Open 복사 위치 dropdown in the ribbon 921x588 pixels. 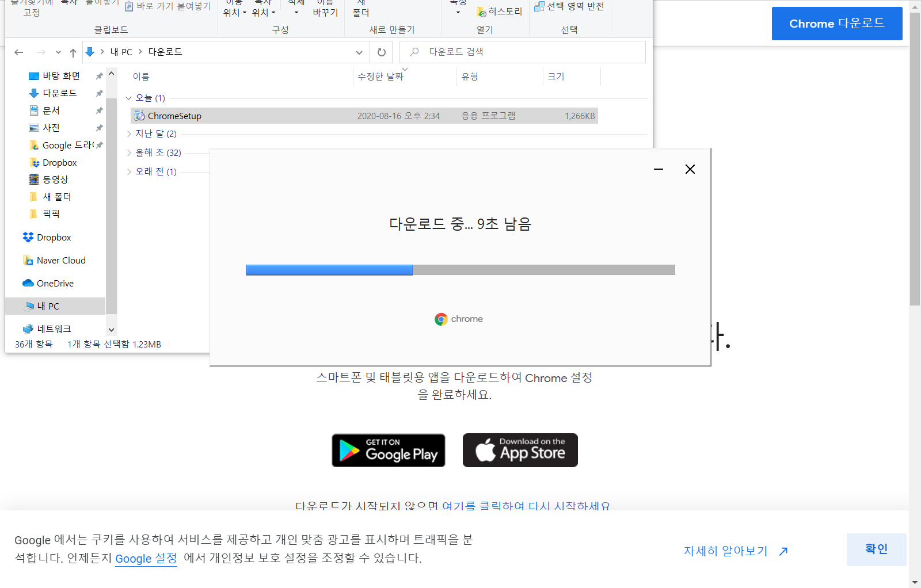[264, 8]
